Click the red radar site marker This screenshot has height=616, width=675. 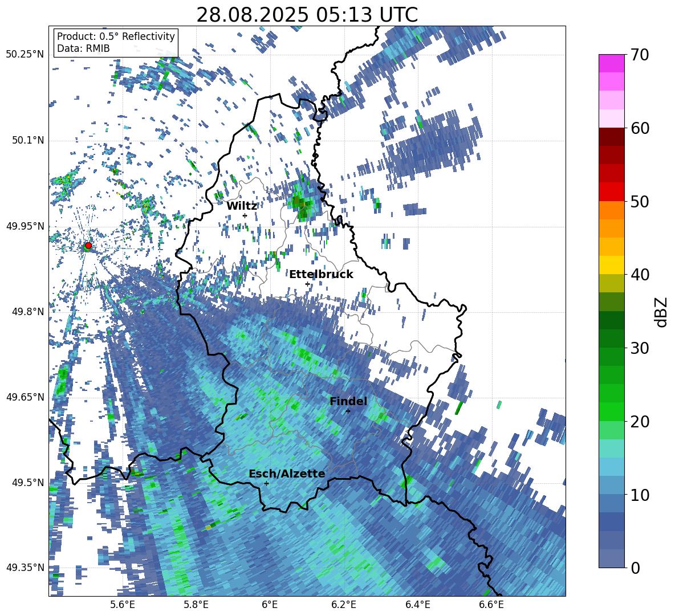coord(88,246)
